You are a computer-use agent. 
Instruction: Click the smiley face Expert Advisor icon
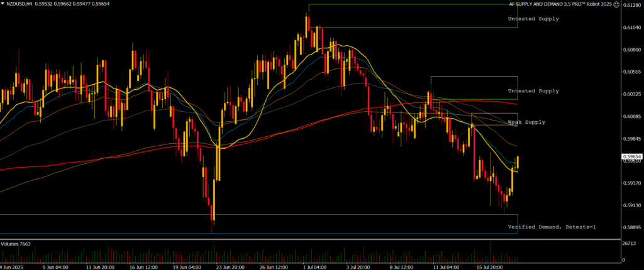[616, 4]
